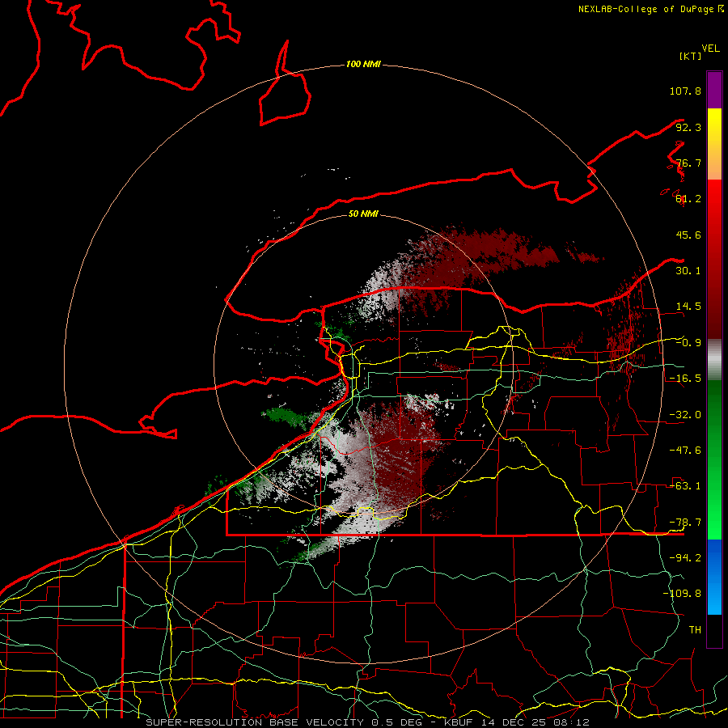Click the 107.8 velocity scale value
The width and height of the screenshot is (728, 728).
(685, 91)
